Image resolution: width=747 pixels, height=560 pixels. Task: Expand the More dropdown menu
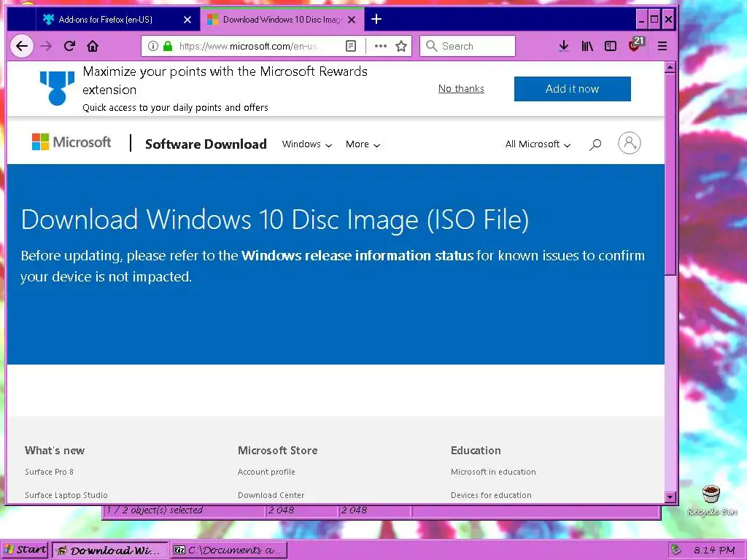363,144
